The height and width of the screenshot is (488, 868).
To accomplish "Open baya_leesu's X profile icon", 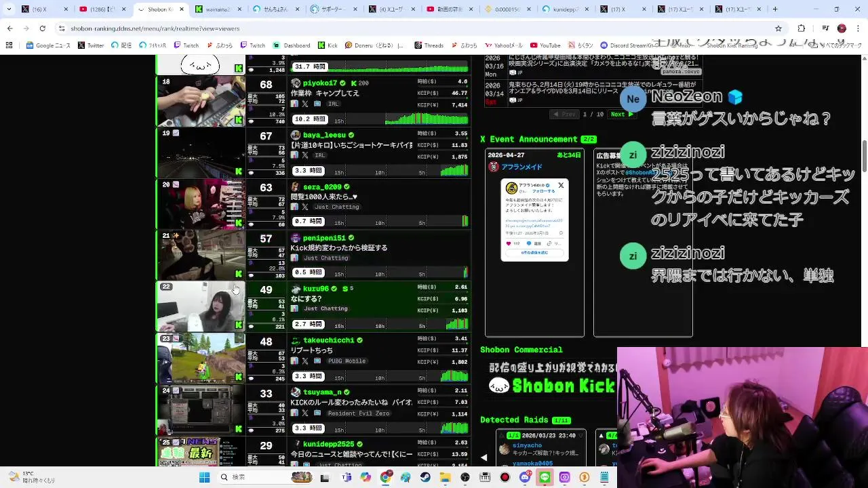I will tap(305, 155).
